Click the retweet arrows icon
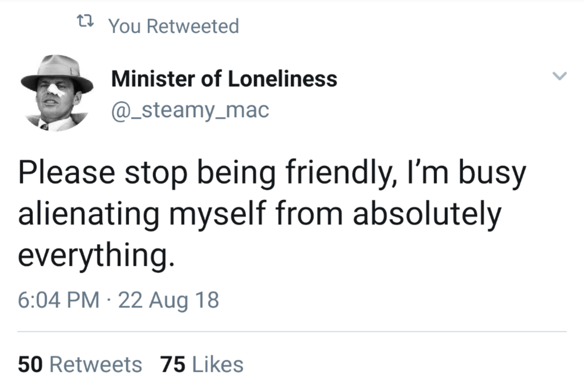 (85, 22)
